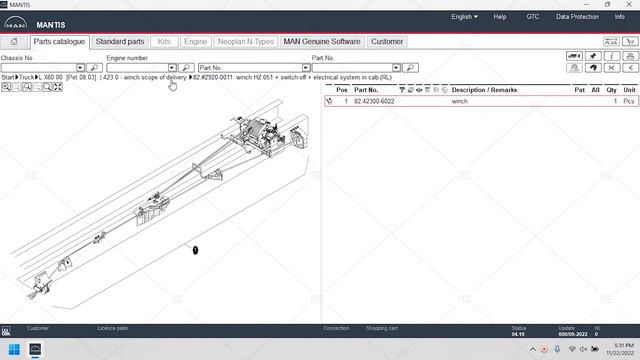Viewport: 640px width, 360px height.
Task: Open MAN Genuine Software tab
Action: tap(322, 42)
